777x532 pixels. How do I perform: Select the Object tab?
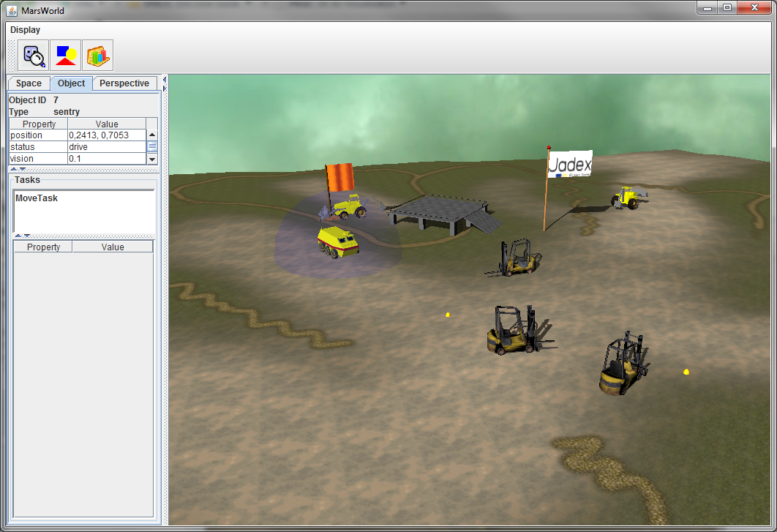pyautogui.click(x=72, y=83)
